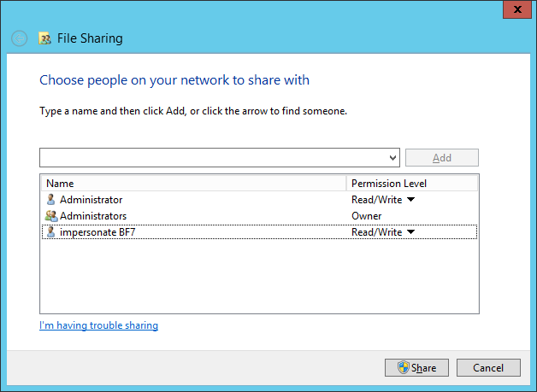537x392 pixels.
Task: Select the Administrators row name
Action: pyautogui.click(x=92, y=216)
